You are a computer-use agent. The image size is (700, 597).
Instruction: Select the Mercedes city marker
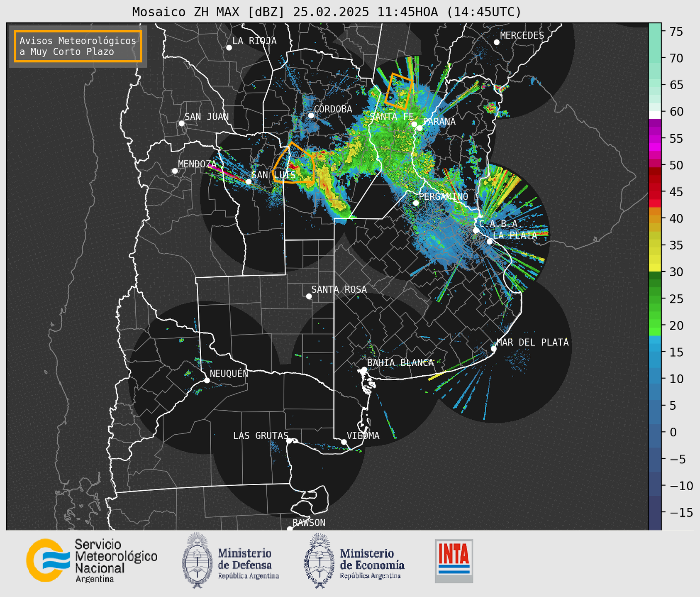point(497,42)
